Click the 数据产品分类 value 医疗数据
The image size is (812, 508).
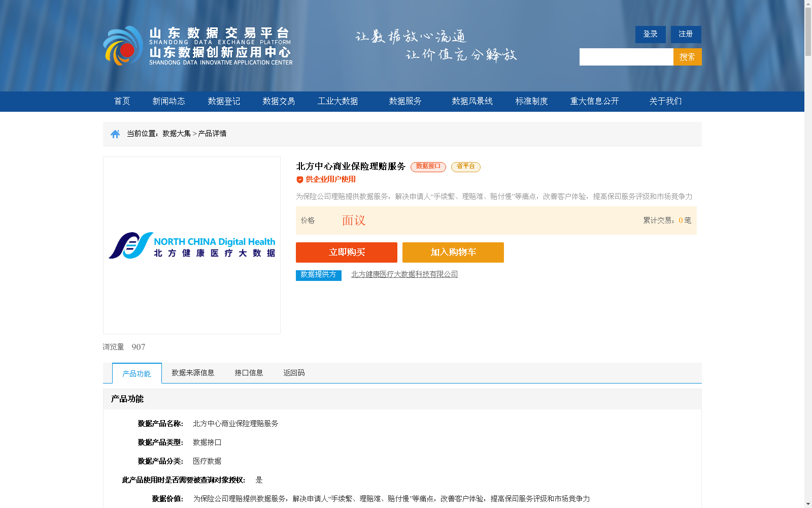pos(207,461)
